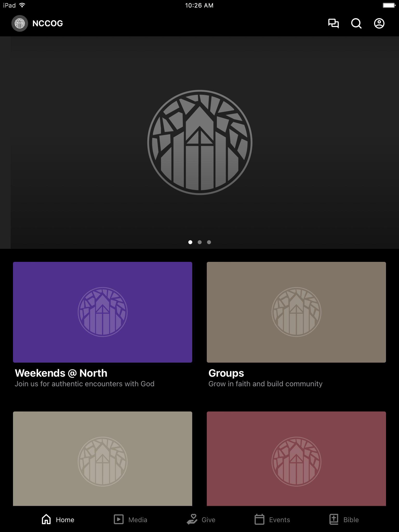Open the Groups title link
Image resolution: width=399 pixels, height=532 pixels.
[226, 373]
